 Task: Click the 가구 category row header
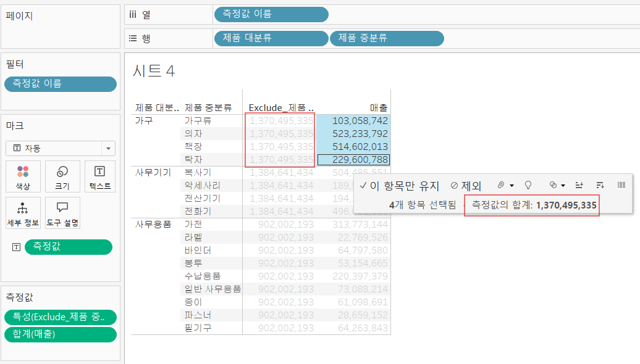[144, 121]
